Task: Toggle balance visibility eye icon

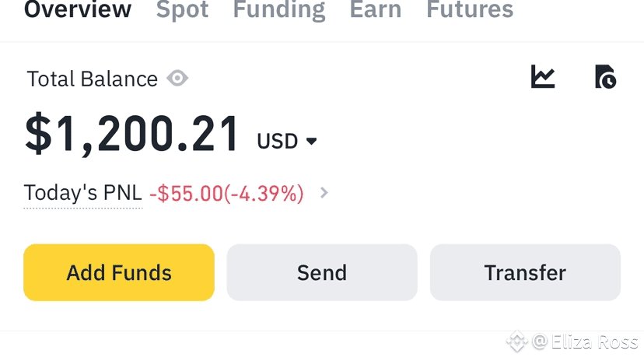Action: (177, 79)
